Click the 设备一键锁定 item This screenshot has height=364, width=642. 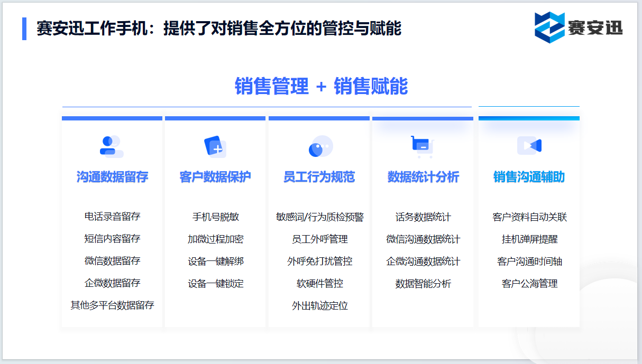click(x=215, y=284)
